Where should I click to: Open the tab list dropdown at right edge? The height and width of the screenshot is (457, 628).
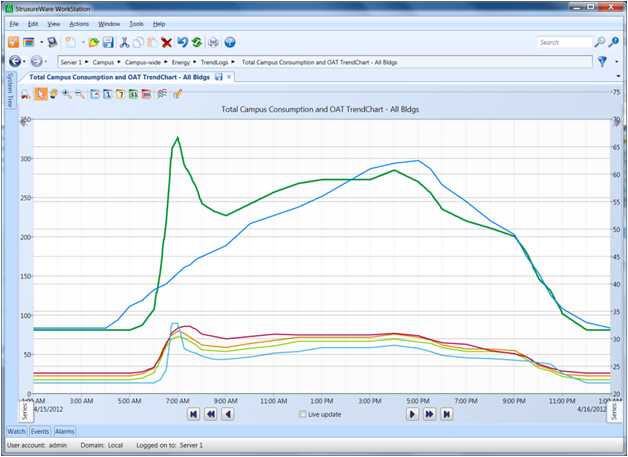[x=618, y=76]
